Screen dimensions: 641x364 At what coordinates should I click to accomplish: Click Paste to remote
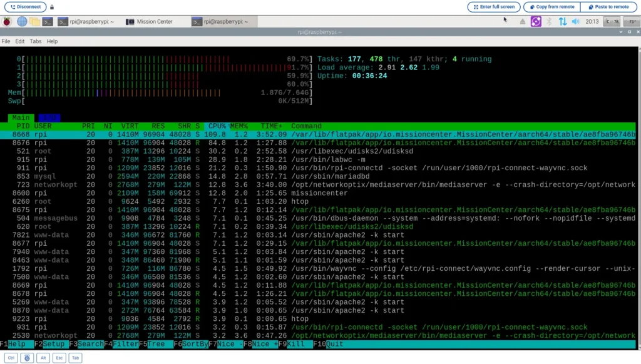coord(608,7)
